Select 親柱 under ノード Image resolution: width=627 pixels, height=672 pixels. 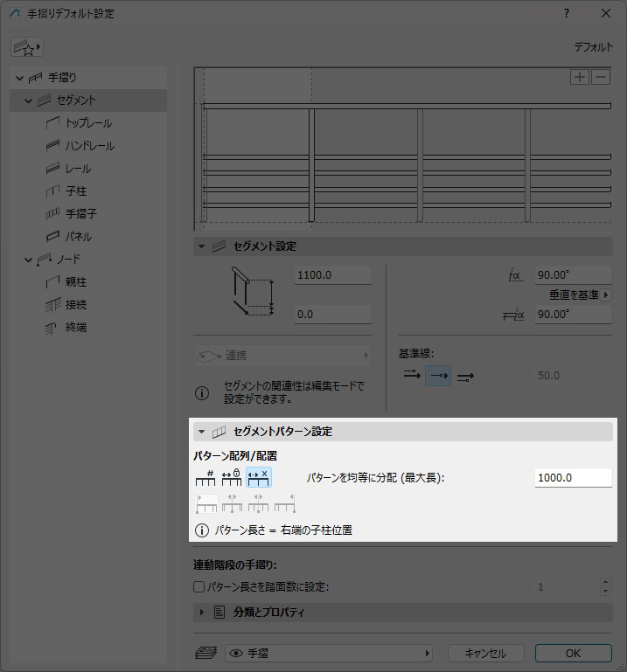point(76,282)
